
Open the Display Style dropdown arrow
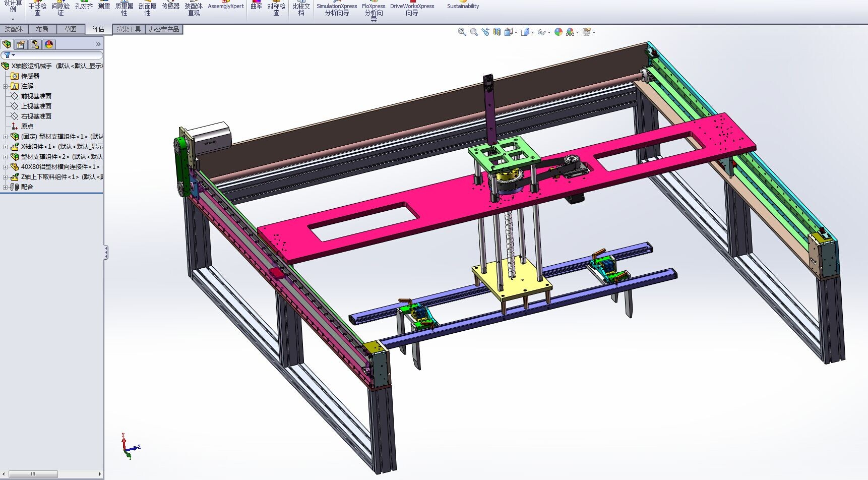click(532, 32)
